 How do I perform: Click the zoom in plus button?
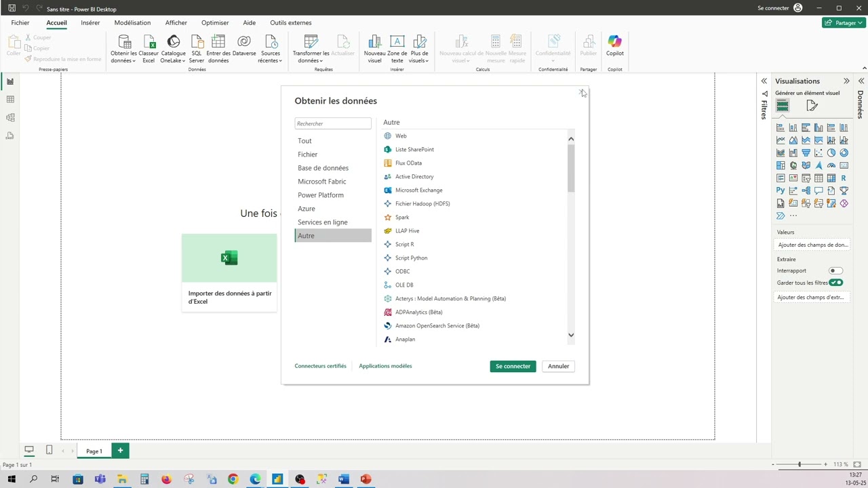click(x=825, y=464)
